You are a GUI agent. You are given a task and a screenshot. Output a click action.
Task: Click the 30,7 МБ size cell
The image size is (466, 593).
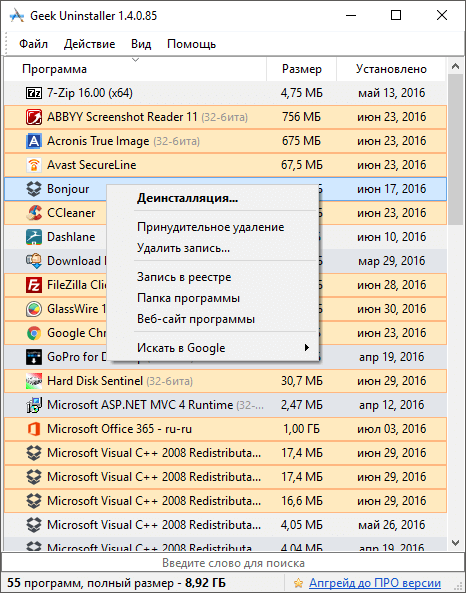(301, 381)
